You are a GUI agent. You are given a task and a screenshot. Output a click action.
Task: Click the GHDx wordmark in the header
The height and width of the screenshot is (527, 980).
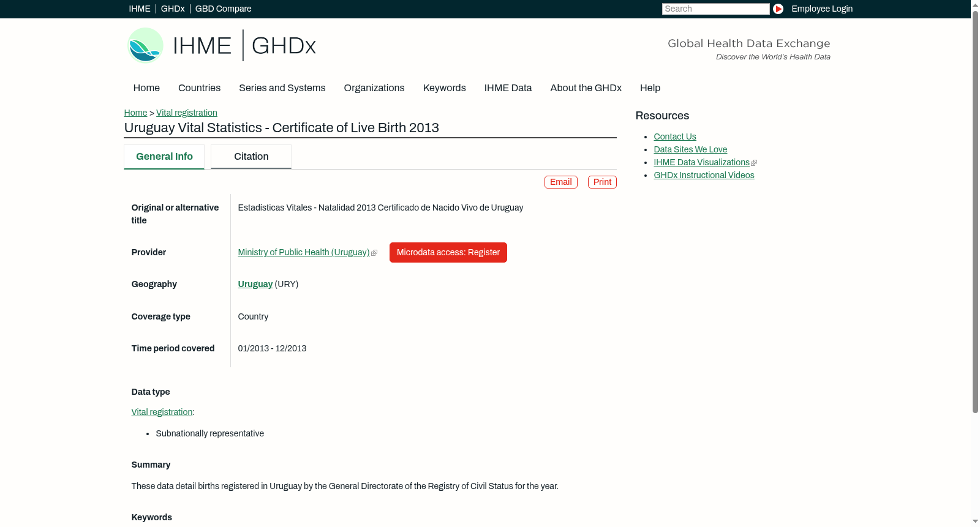tap(284, 46)
